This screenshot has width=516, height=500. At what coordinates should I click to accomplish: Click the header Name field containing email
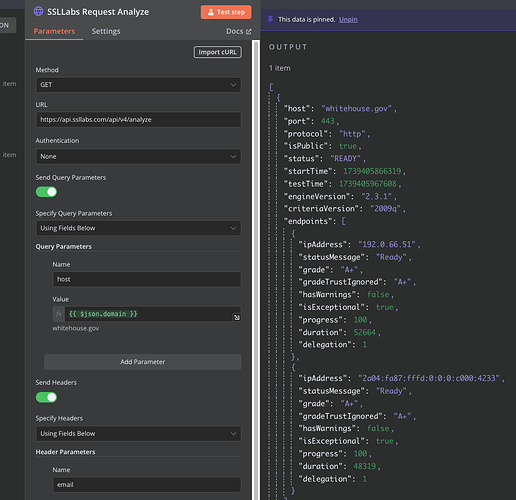point(147,485)
